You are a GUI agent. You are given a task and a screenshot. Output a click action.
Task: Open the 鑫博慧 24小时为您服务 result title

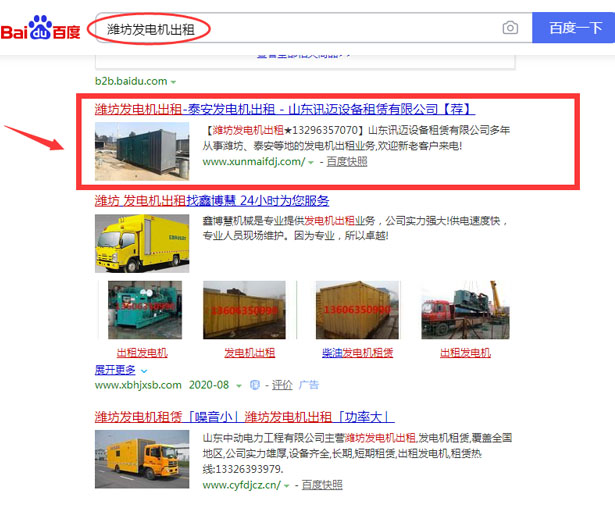tap(212, 201)
